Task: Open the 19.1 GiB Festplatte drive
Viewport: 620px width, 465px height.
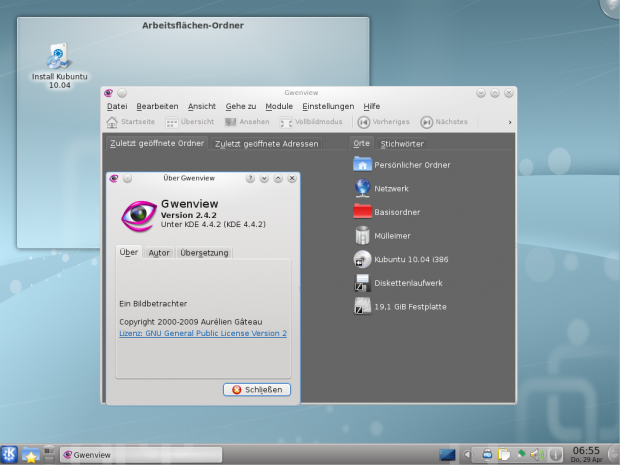Action: [400, 306]
